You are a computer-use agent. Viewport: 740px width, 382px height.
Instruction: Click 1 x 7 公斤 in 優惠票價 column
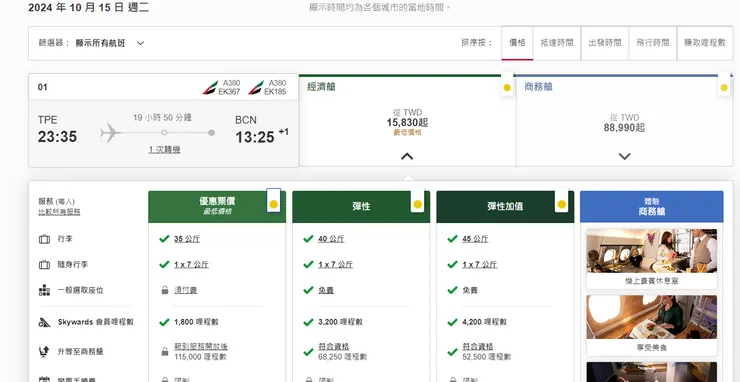pos(191,264)
